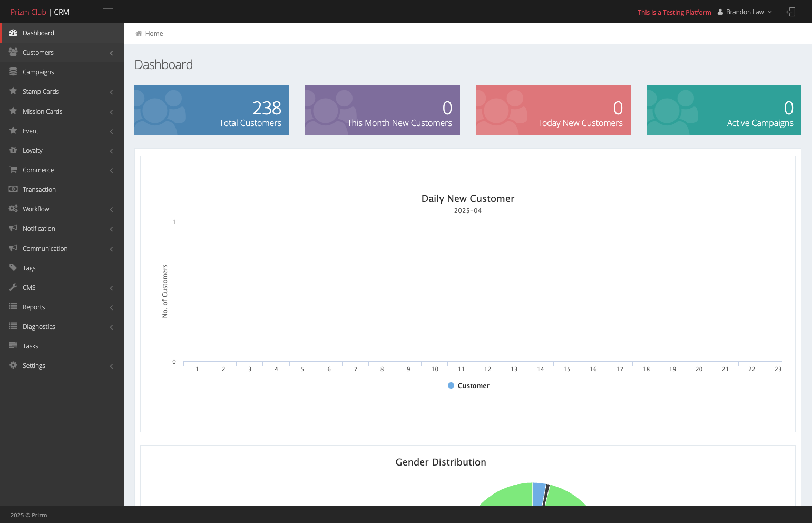Select the Mission Cards menu item

tap(62, 111)
